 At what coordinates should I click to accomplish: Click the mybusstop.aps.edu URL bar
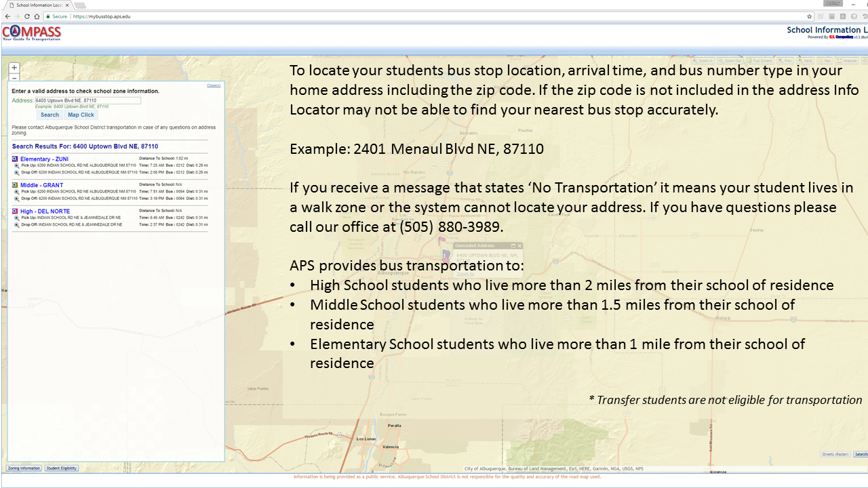click(427, 16)
